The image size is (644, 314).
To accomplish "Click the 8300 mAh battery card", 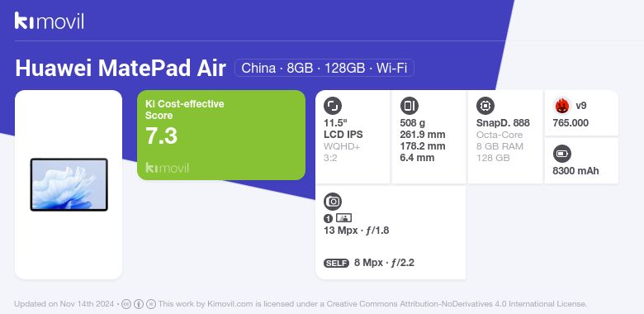I will [581, 160].
